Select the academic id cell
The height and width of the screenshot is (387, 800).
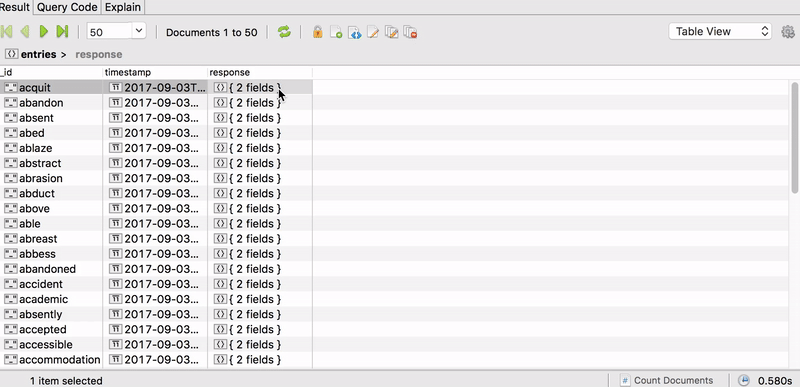tap(51, 299)
